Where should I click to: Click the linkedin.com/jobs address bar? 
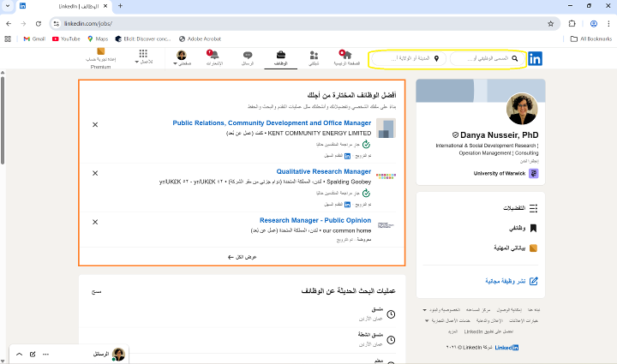(304, 24)
